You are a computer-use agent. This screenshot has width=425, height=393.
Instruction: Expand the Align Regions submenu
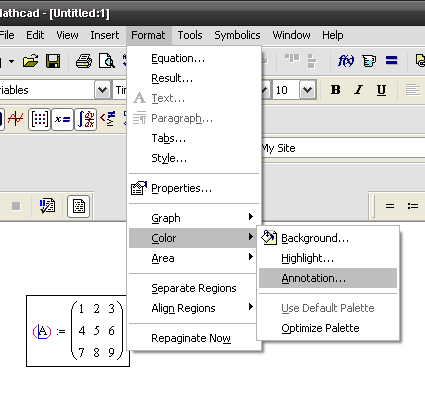[x=194, y=308]
